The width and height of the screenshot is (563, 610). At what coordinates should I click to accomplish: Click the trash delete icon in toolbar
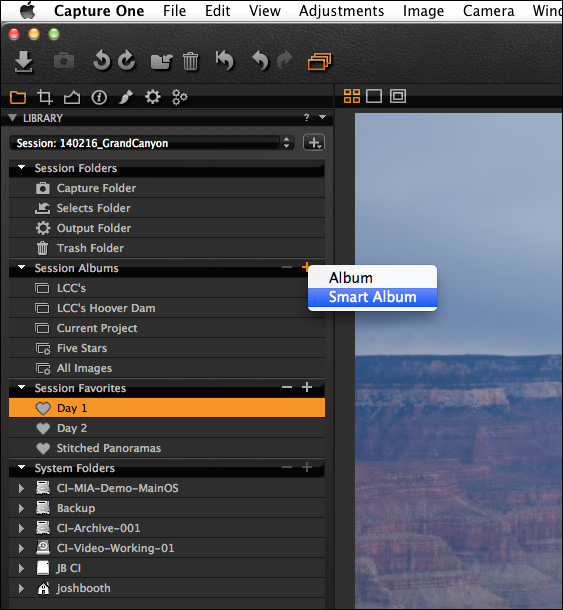pyautogui.click(x=191, y=61)
